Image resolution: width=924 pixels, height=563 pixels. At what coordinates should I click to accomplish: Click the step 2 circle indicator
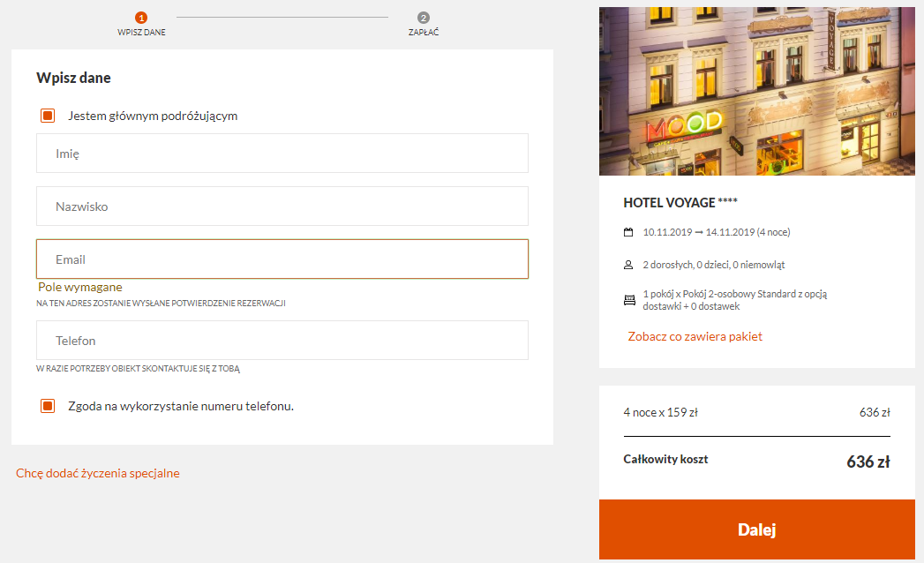tap(423, 18)
